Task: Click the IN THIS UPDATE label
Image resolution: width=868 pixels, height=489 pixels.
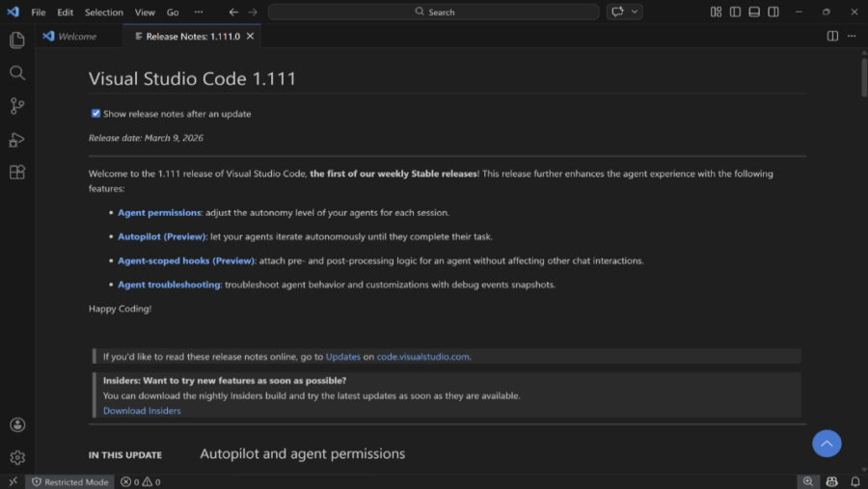Action: pos(125,455)
